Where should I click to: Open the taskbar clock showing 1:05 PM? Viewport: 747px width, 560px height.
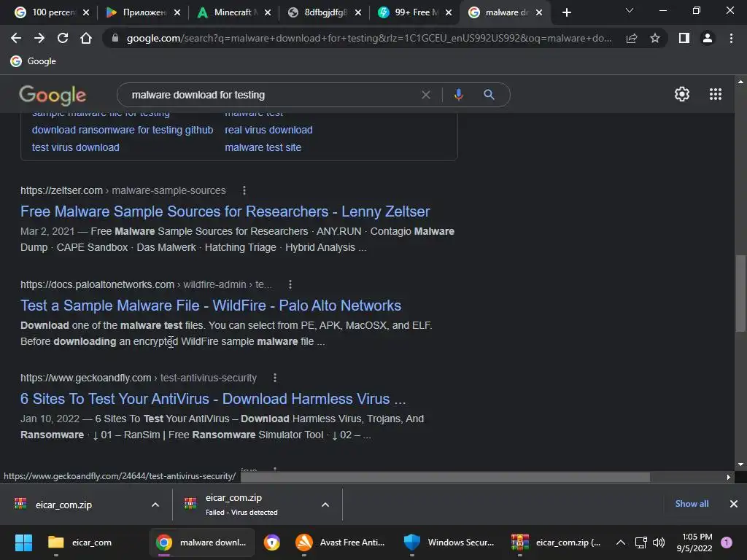(694, 542)
